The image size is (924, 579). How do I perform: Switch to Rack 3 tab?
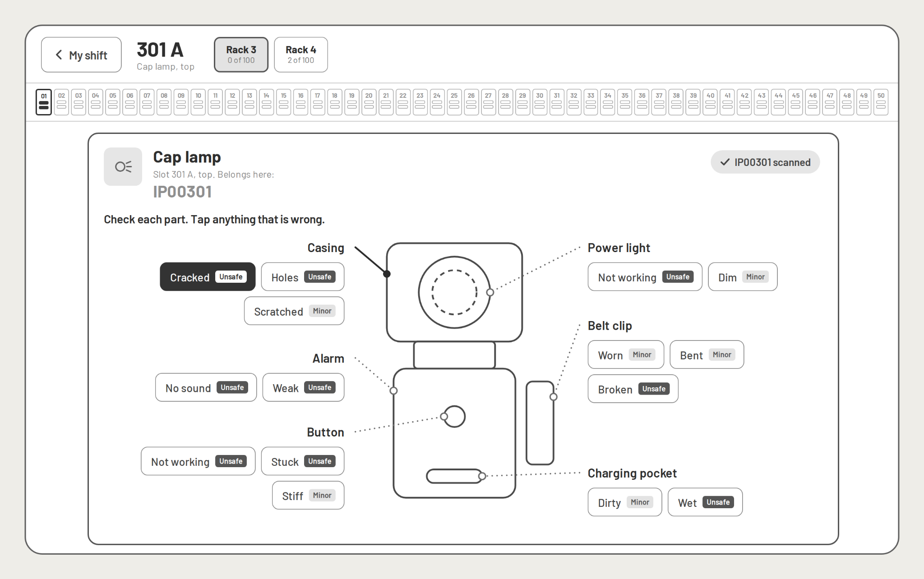click(241, 55)
